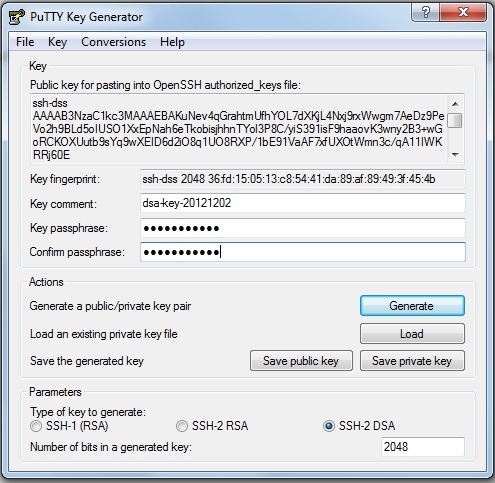Image resolution: width=495 pixels, height=483 pixels.
Task: Click Load to open private key file
Action: tap(412, 334)
